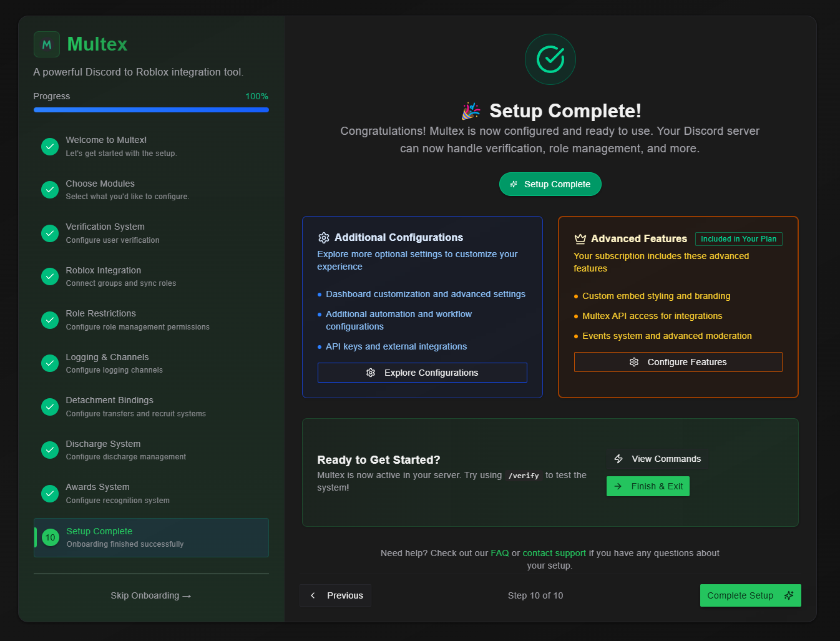The image size is (840, 641).
Task: Click the checkmark beside Awards System
Action: tap(50, 493)
